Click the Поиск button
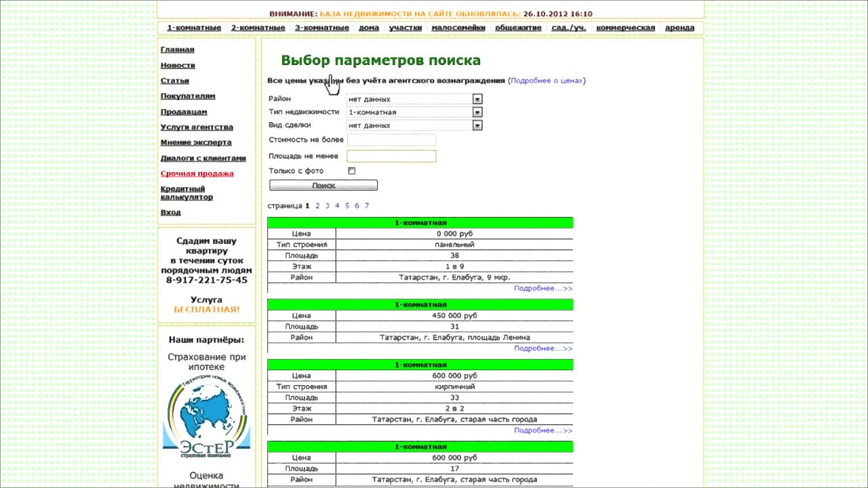868x488 pixels. pyautogui.click(x=323, y=185)
